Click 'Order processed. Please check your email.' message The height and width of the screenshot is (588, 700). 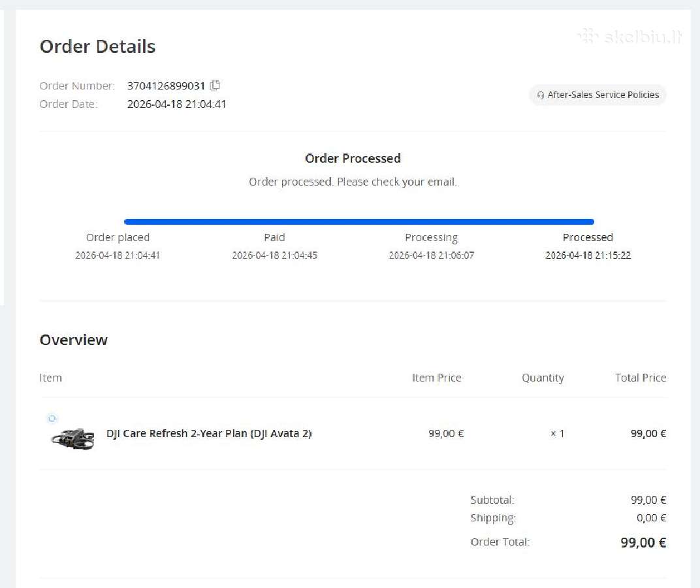click(353, 182)
